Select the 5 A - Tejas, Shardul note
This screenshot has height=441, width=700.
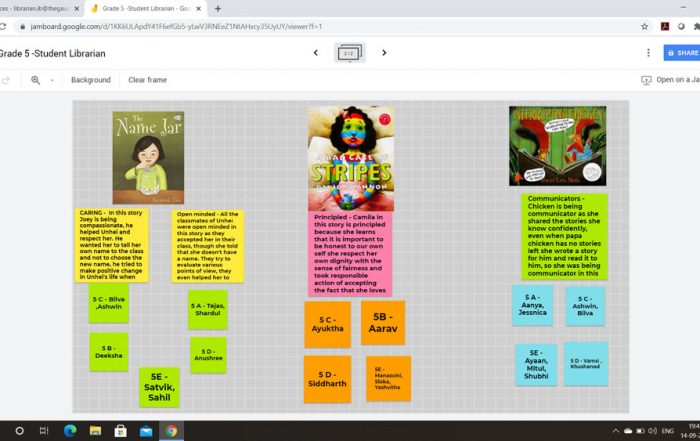click(x=208, y=309)
